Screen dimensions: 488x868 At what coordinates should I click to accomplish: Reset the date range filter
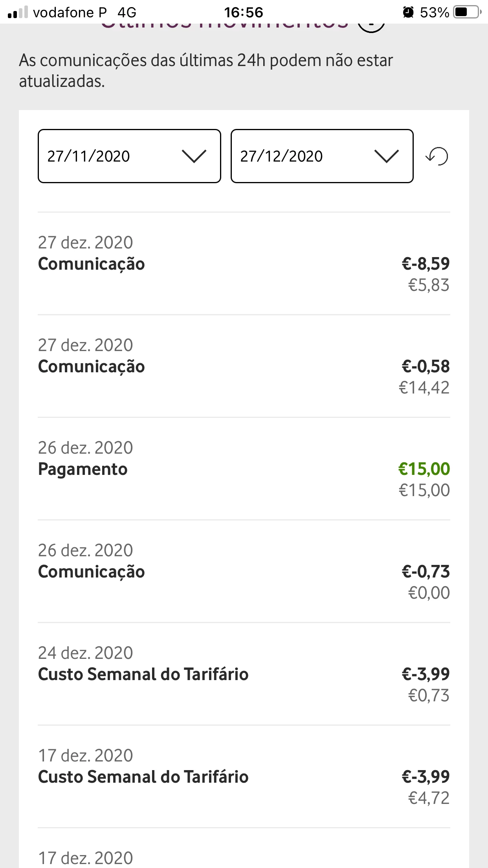tap(437, 156)
